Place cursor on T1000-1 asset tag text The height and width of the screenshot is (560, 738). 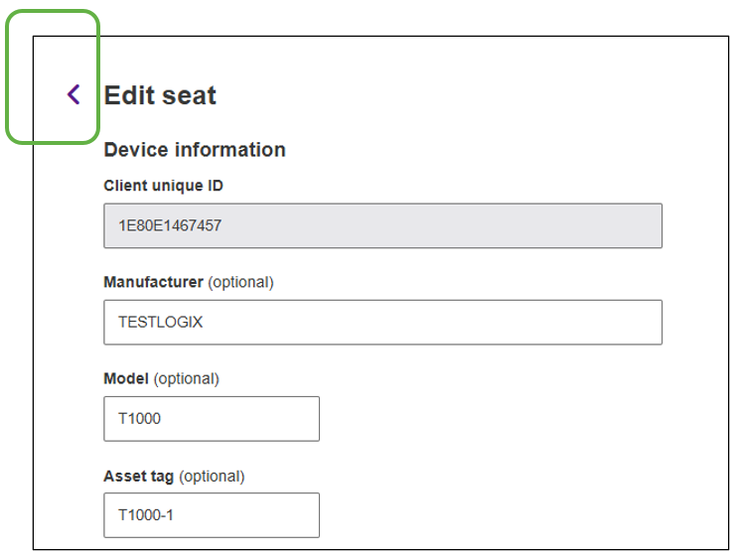[145, 514]
